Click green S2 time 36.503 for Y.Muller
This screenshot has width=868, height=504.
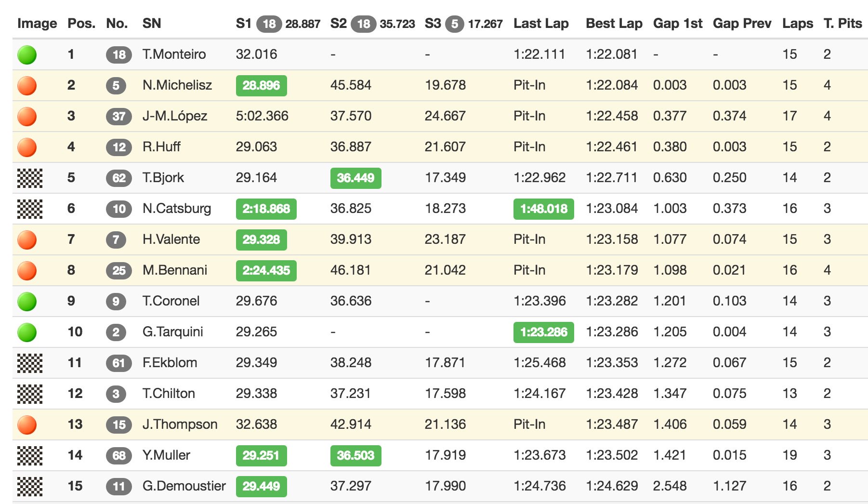356,455
